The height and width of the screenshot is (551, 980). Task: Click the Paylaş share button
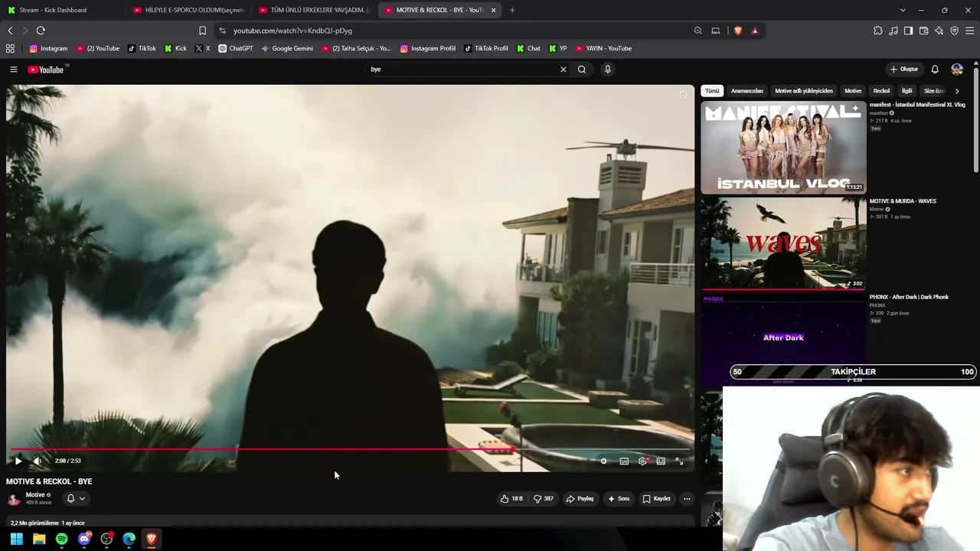[x=580, y=499]
